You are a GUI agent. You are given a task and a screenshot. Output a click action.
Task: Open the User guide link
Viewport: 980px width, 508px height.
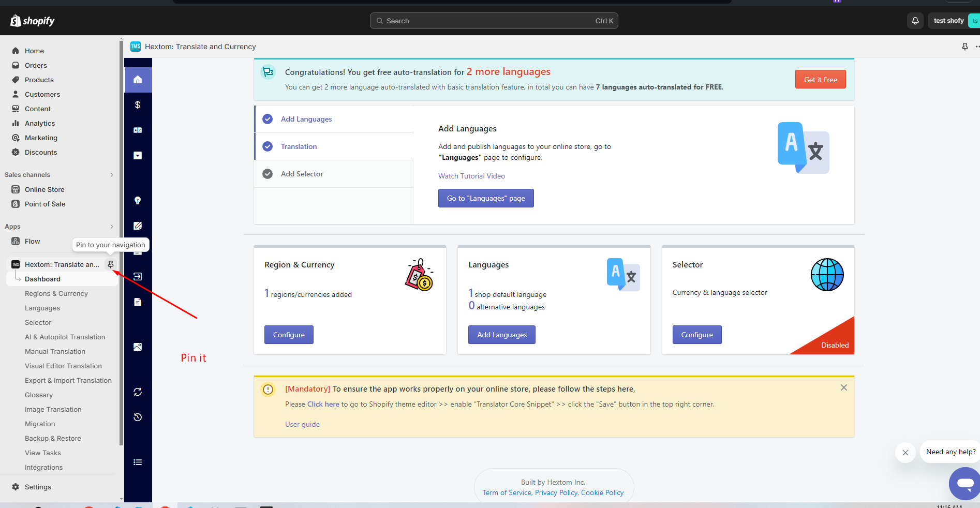302,424
